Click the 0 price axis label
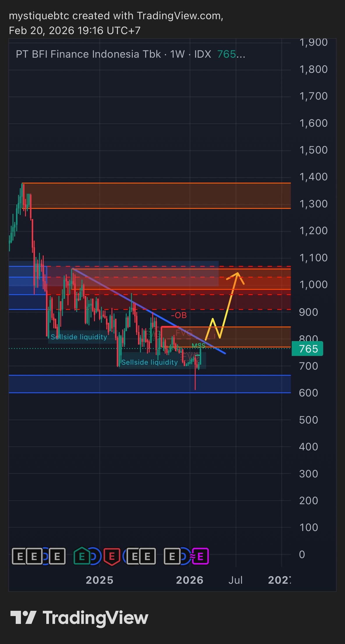 [302, 554]
